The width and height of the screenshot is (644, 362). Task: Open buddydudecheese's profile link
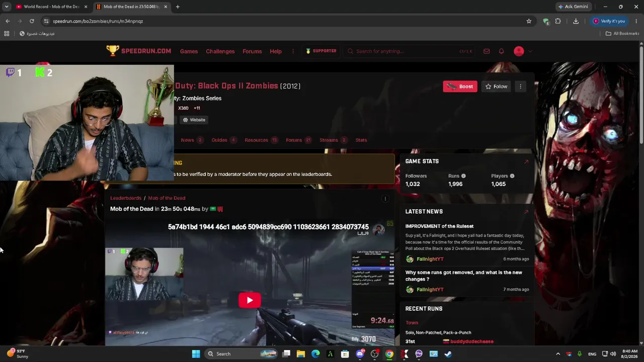(472, 342)
